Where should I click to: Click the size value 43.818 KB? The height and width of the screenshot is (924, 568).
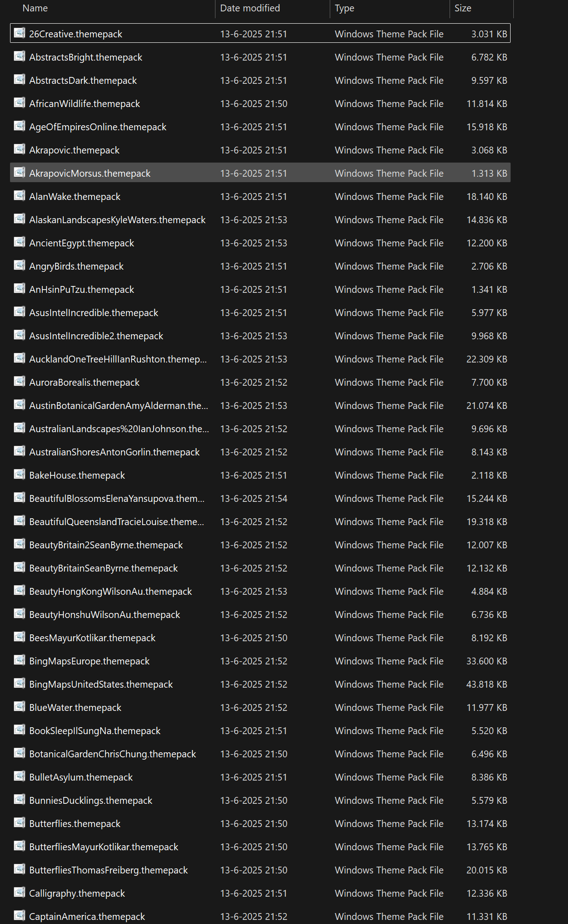coord(486,684)
